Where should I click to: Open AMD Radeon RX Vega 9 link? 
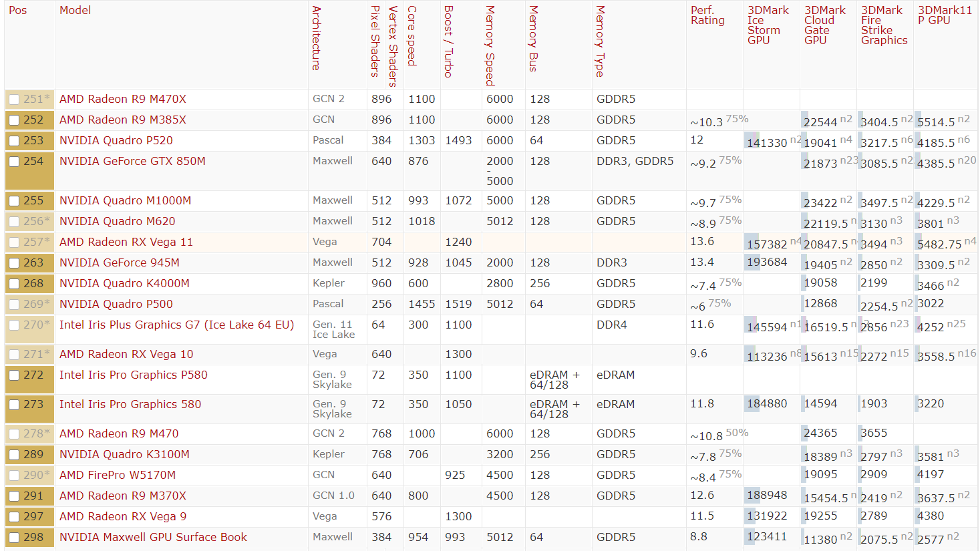click(123, 517)
